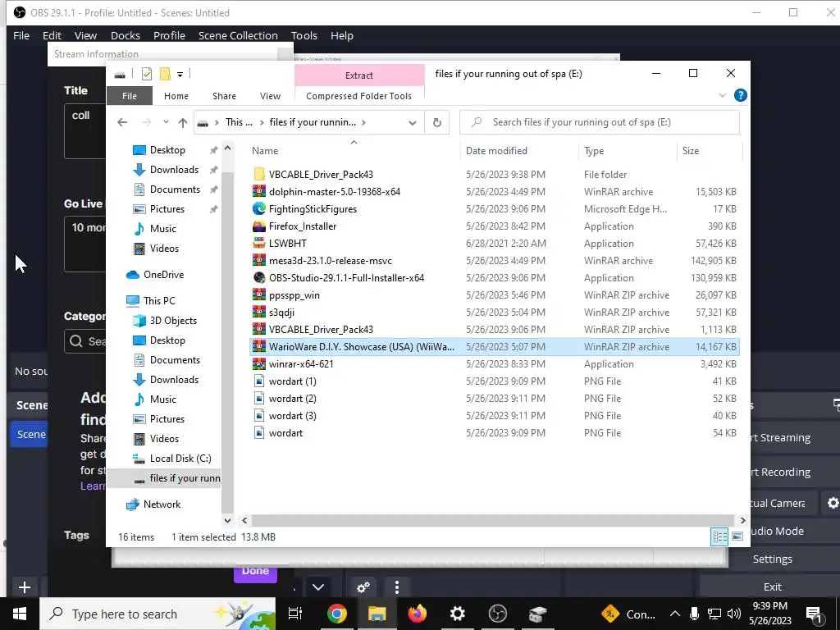Select the FightingStickFigures Edge file icon
Image resolution: width=840 pixels, height=630 pixels.
click(258, 208)
